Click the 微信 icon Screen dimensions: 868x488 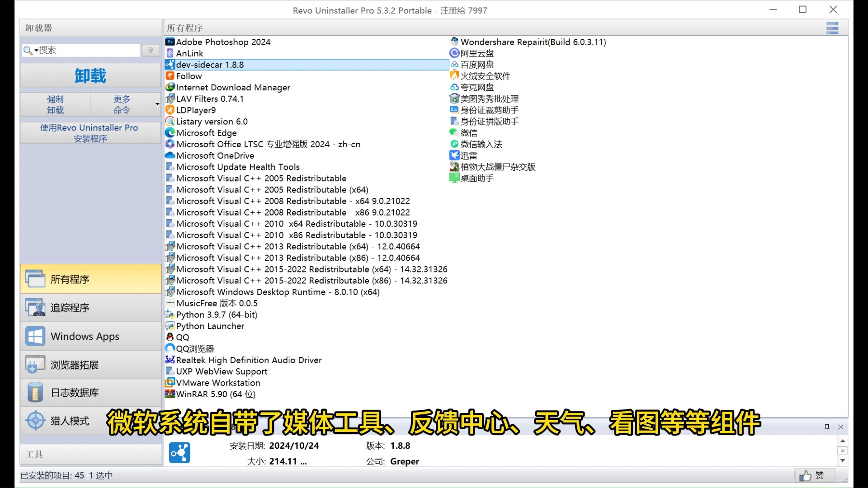(x=454, y=132)
